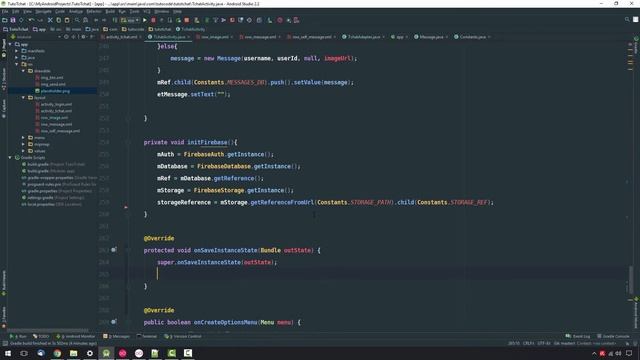Open the Refactor menu
Image resolution: width=640 pixels, height=360 pixels.
[x=94, y=11]
